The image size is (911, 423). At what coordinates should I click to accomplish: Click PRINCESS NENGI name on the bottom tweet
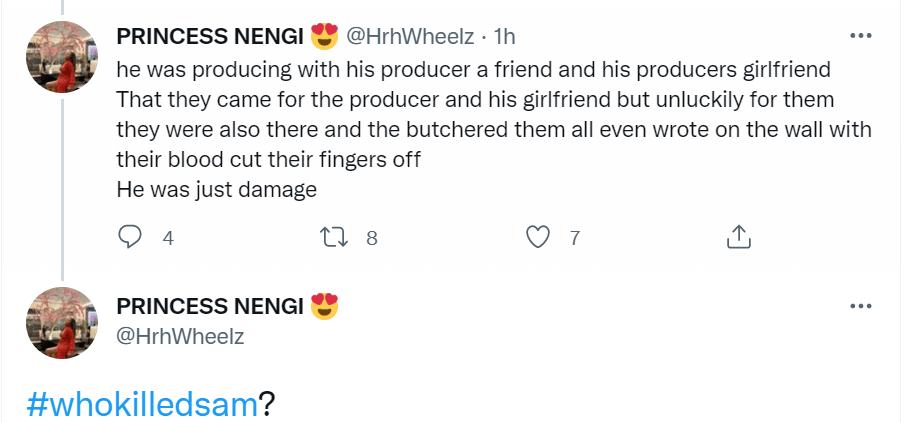pyautogui.click(x=210, y=307)
